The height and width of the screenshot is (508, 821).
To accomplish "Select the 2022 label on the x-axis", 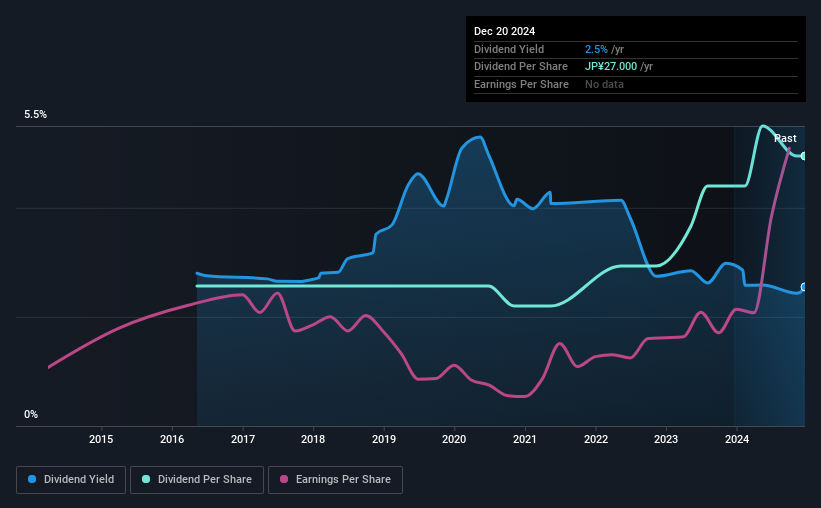I will [596, 439].
